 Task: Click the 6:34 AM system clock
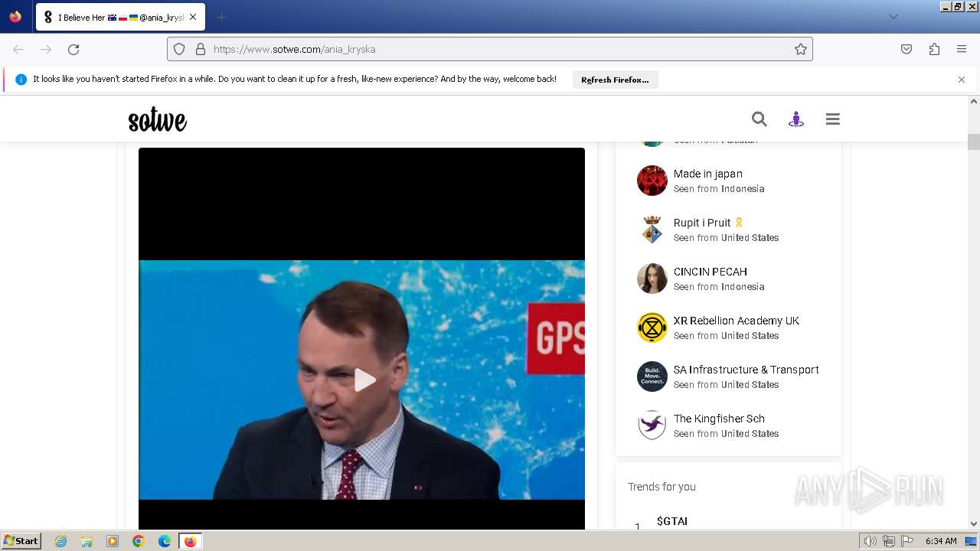coord(941,541)
